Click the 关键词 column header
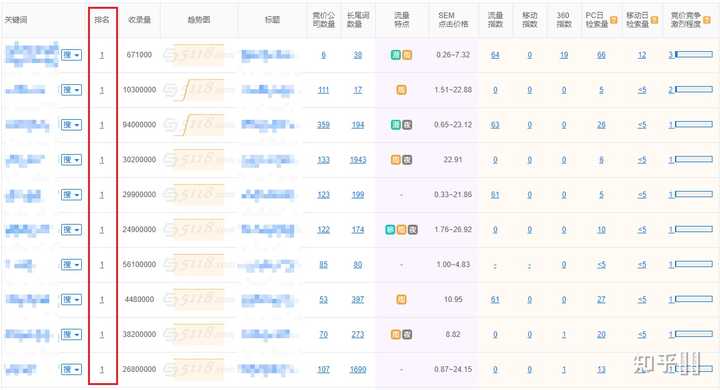This screenshot has width=720, height=390. (x=16, y=20)
